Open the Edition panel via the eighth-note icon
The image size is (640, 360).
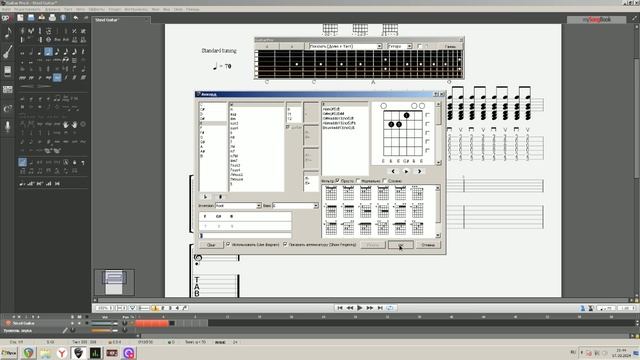(x=7, y=33)
